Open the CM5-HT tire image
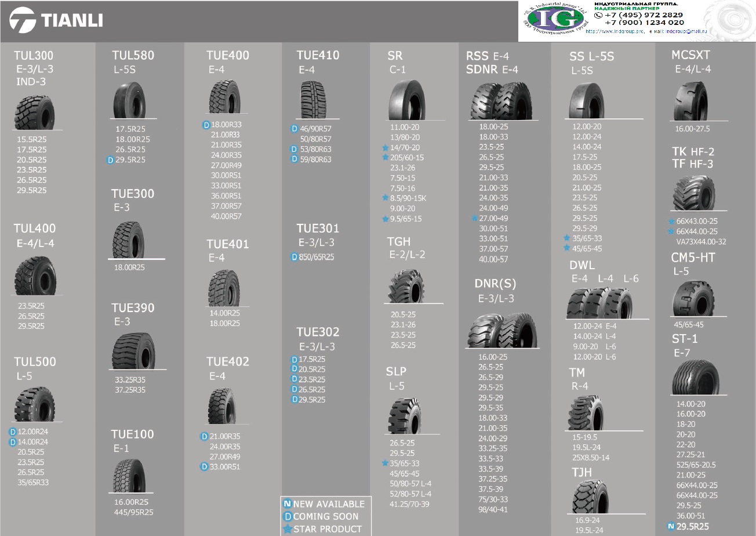 tap(694, 298)
